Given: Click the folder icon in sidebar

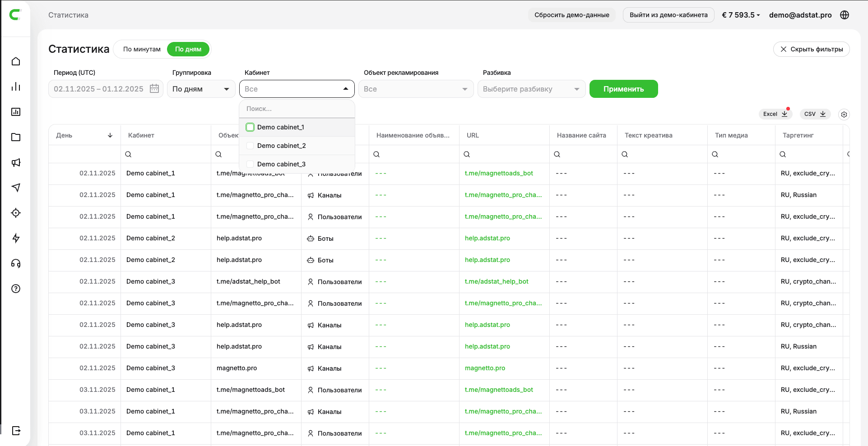Looking at the screenshot, I should point(16,137).
